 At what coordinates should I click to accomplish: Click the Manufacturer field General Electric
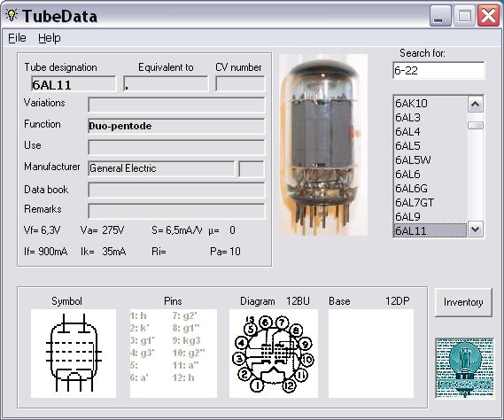coord(161,168)
